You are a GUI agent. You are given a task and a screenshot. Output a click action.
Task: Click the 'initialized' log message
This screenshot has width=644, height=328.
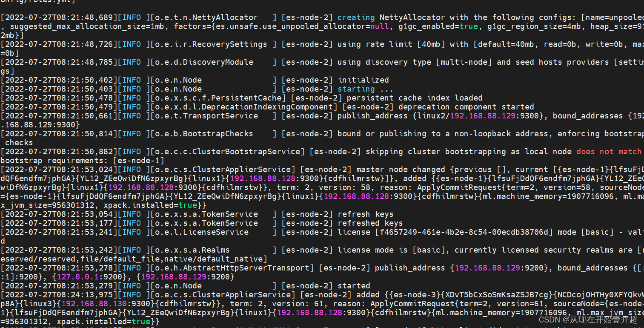click(363, 80)
